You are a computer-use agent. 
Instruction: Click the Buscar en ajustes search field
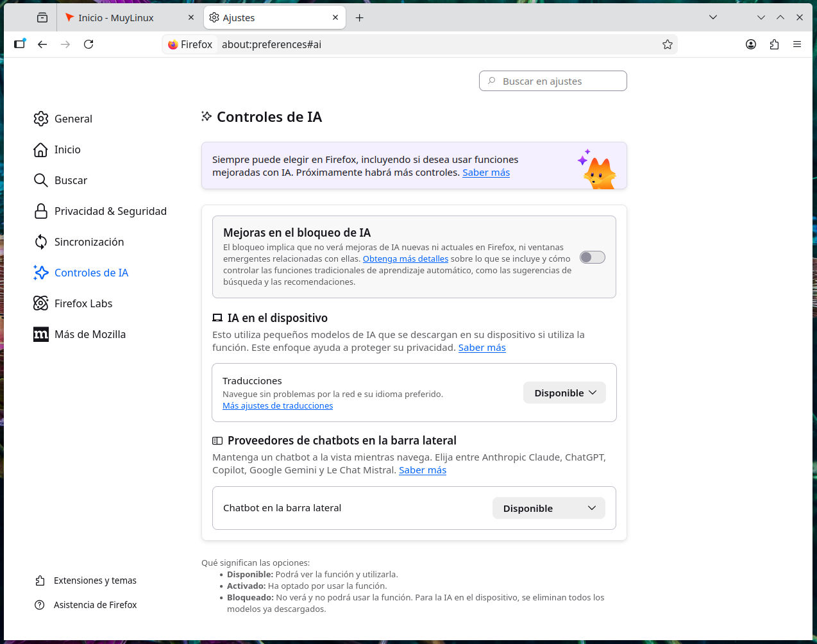click(553, 81)
